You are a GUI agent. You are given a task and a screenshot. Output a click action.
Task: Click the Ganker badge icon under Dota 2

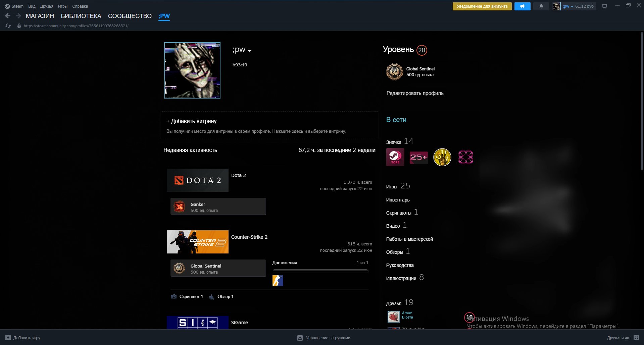click(x=179, y=207)
